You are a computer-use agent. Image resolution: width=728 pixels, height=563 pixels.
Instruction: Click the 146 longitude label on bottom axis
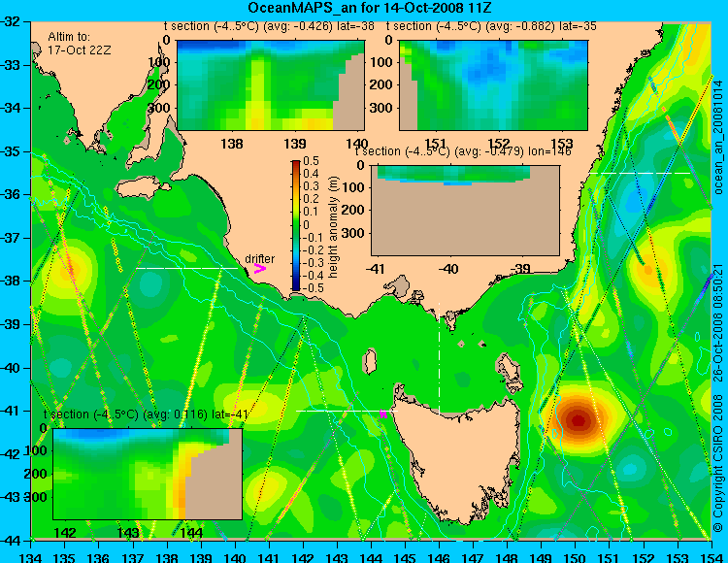click(439, 556)
